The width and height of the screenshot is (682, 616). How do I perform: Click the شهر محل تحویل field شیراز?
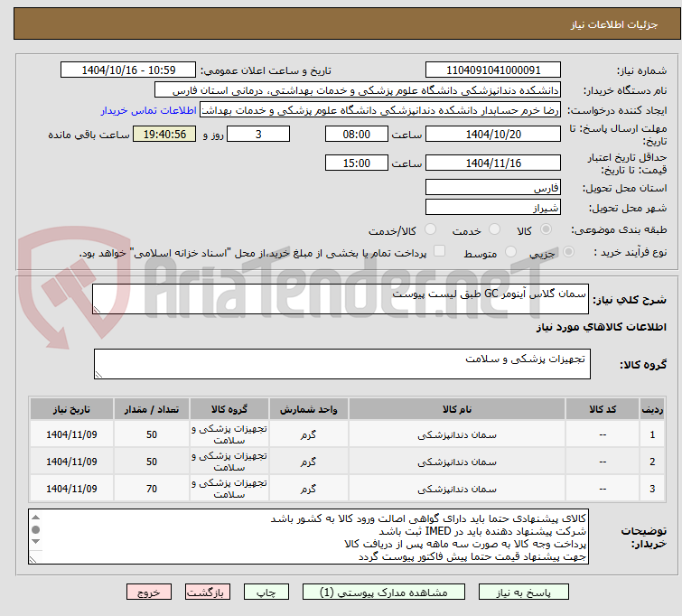pyautogui.click(x=493, y=208)
